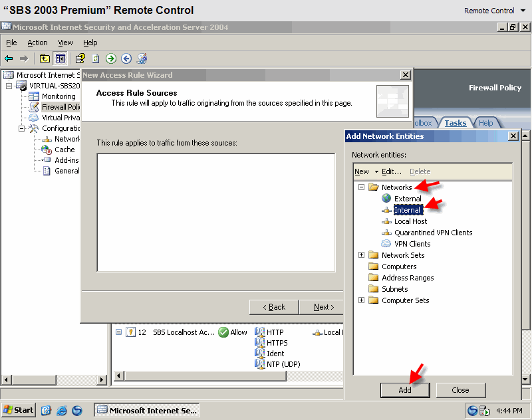Open the Internet Explorer quick launch icon
This screenshot has height=420, width=532.
point(62,411)
